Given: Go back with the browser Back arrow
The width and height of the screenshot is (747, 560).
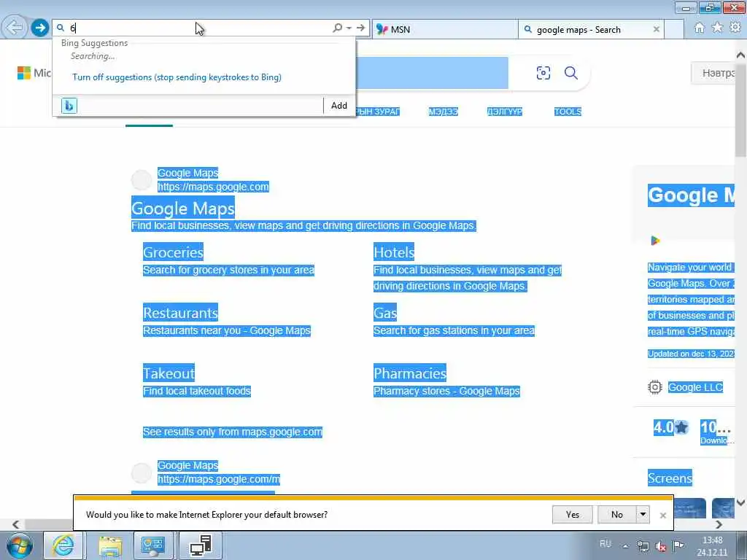Looking at the screenshot, I should click(x=15, y=28).
